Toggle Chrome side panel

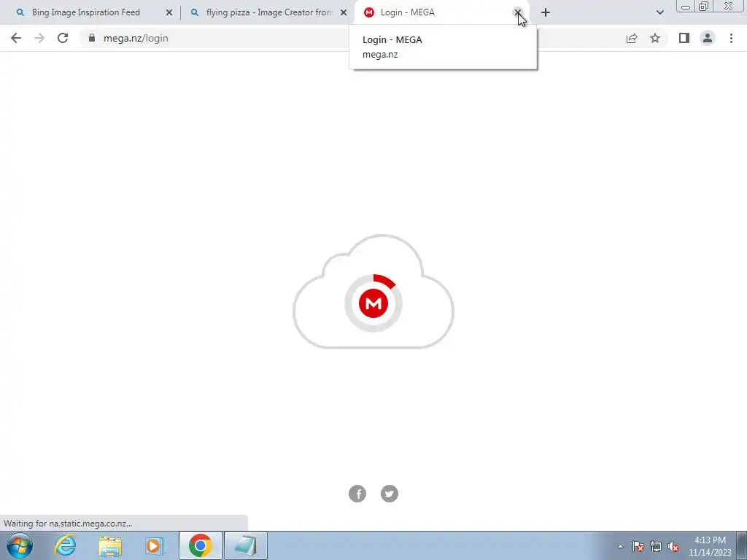point(684,38)
